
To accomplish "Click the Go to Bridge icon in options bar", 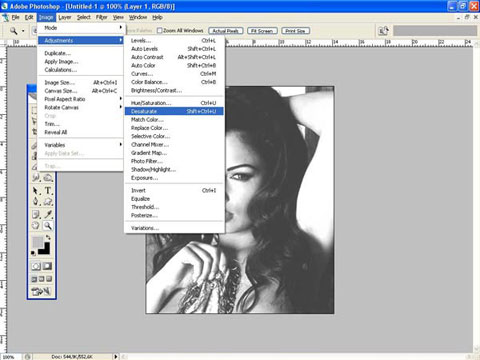I will click(x=383, y=31).
